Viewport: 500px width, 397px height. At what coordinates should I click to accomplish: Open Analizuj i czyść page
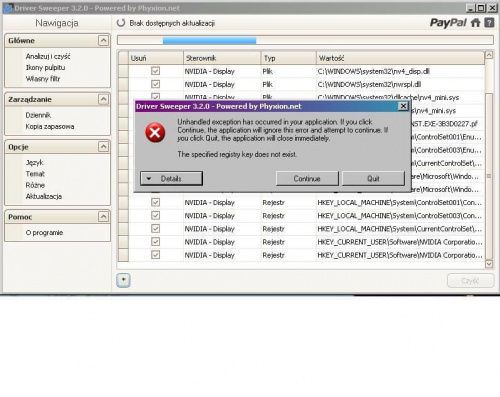point(48,56)
